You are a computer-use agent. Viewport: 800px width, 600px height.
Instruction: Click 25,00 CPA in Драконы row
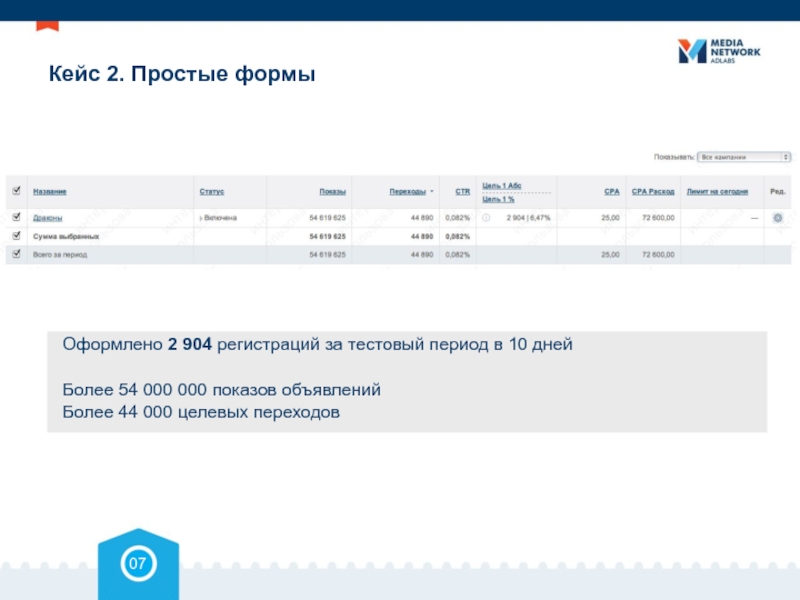(610, 218)
